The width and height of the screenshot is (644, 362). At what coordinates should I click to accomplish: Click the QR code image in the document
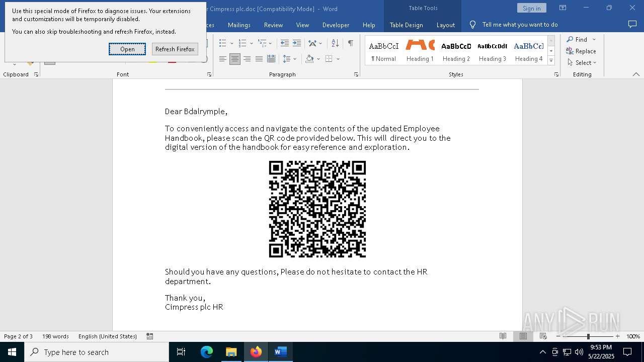point(317,209)
